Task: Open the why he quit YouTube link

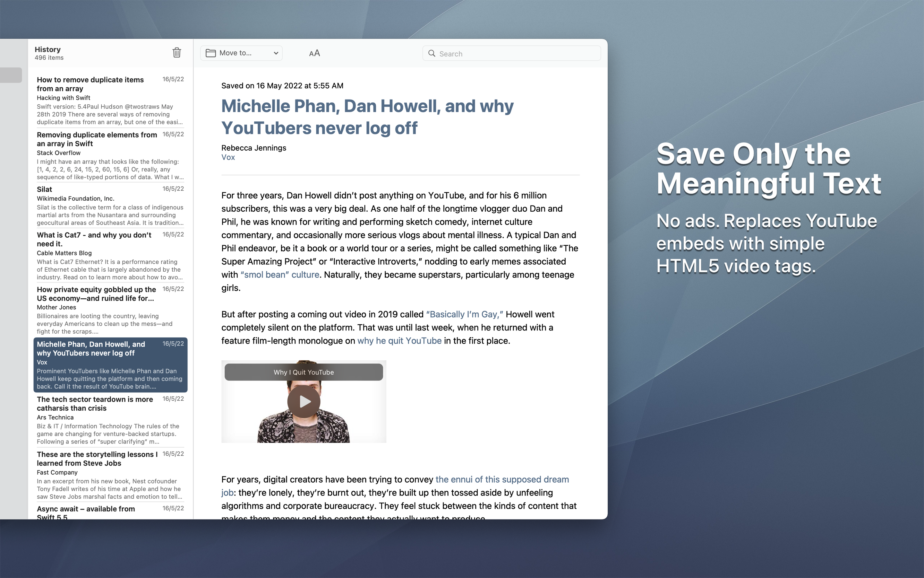Action: pos(399,341)
